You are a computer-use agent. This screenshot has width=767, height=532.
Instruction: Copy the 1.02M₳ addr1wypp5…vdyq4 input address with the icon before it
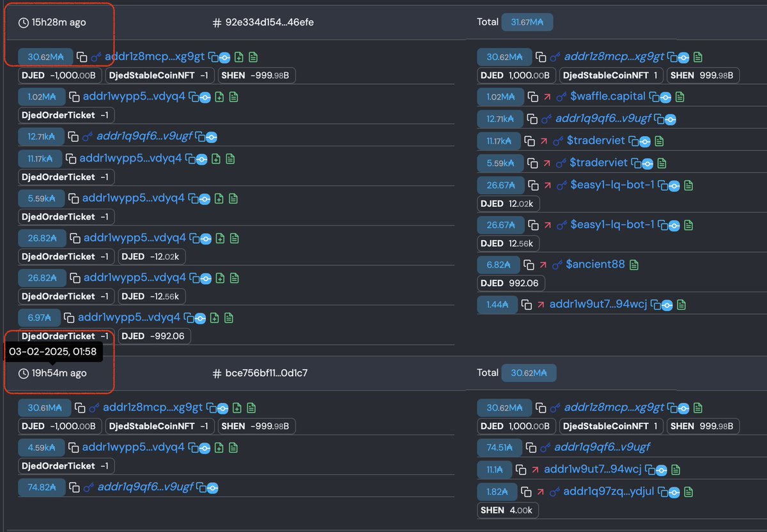pos(75,97)
